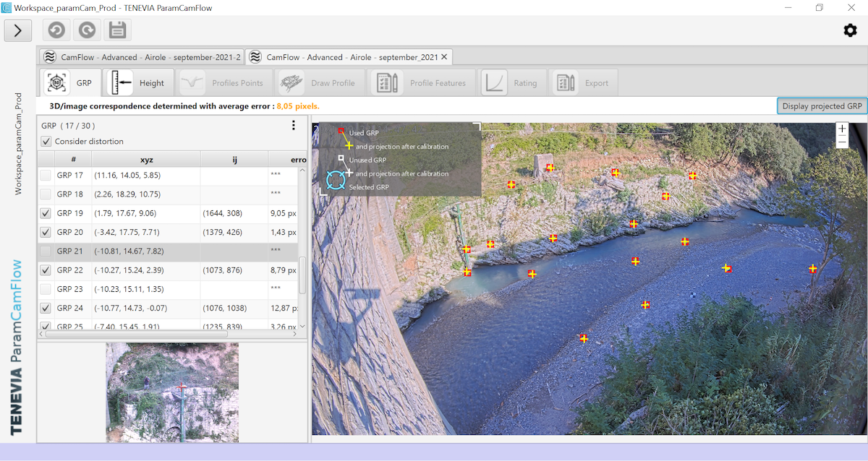Click the # column header

coord(73,159)
